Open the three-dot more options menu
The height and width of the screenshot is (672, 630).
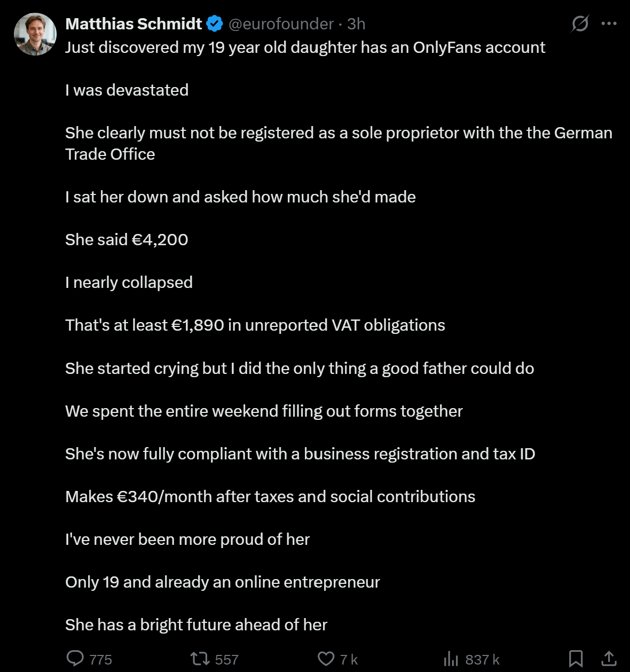coord(609,24)
